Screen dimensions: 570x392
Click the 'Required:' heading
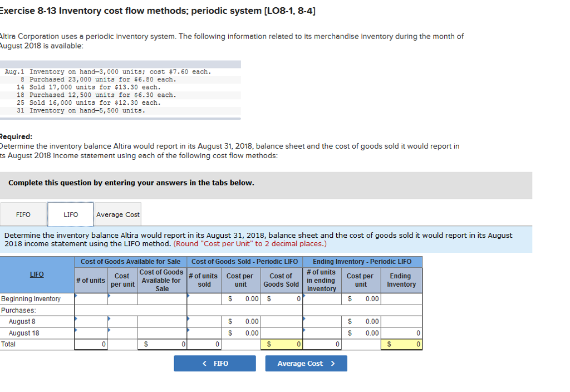point(16,137)
